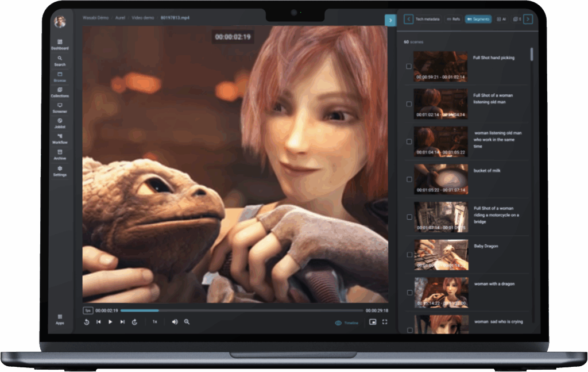Click the rewind replay icon
Viewport: 588px width, 372px height.
pyautogui.click(x=87, y=322)
